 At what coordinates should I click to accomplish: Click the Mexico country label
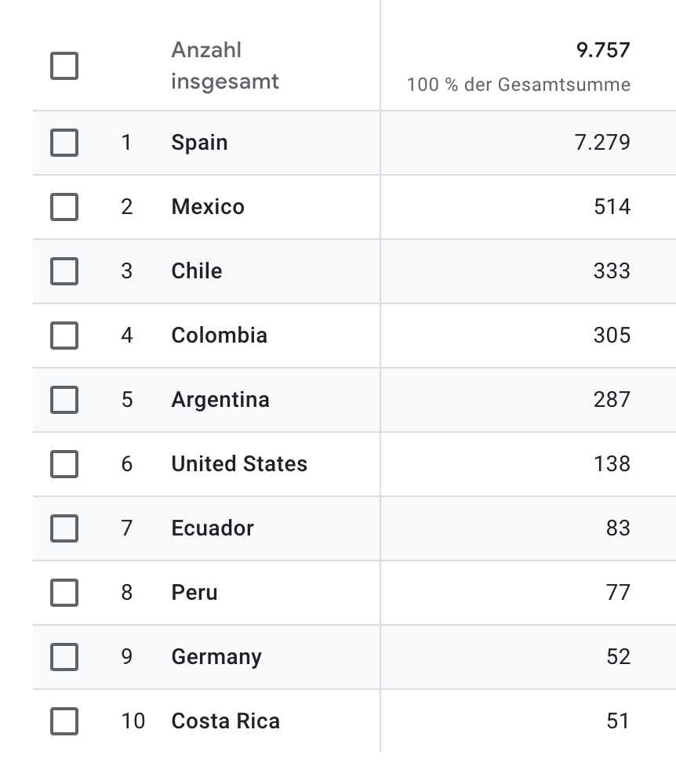208,207
